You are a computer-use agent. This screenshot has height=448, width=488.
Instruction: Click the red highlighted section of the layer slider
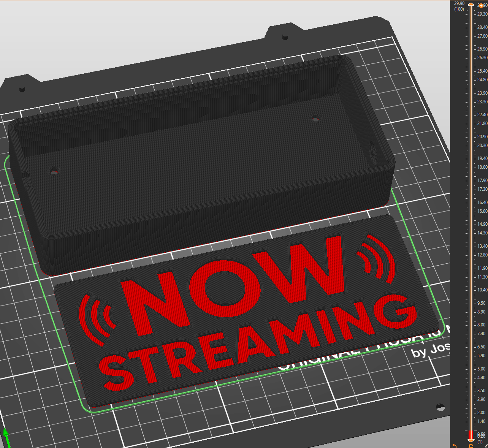click(471, 435)
